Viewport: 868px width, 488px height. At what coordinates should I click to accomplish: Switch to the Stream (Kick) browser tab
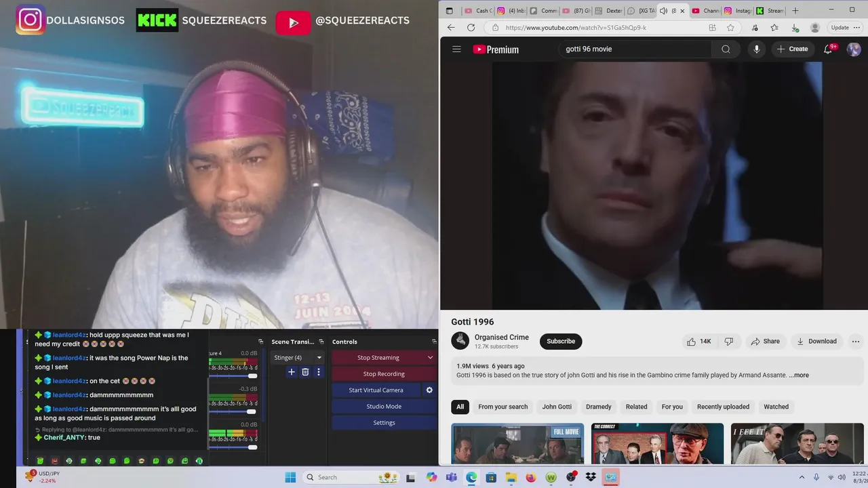coord(770,11)
